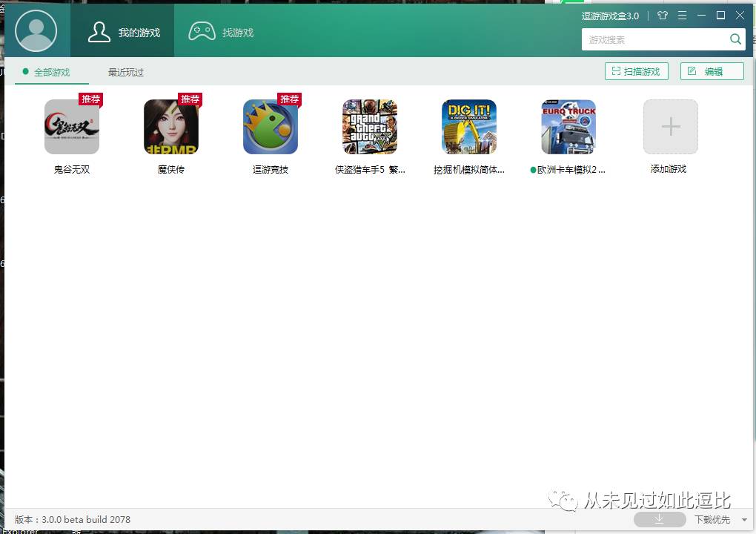
Task: Open the main menu hamburger icon
Action: pos(682,16)
